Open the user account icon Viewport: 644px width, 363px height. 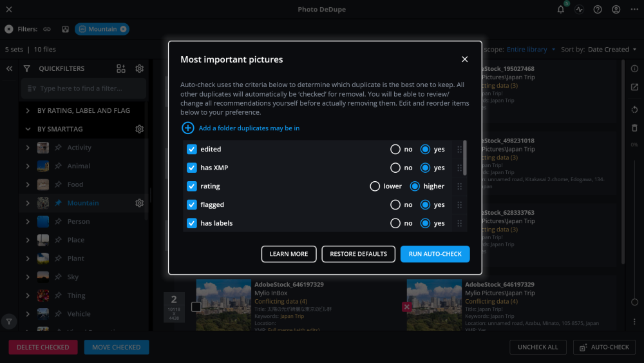(616, 10)
